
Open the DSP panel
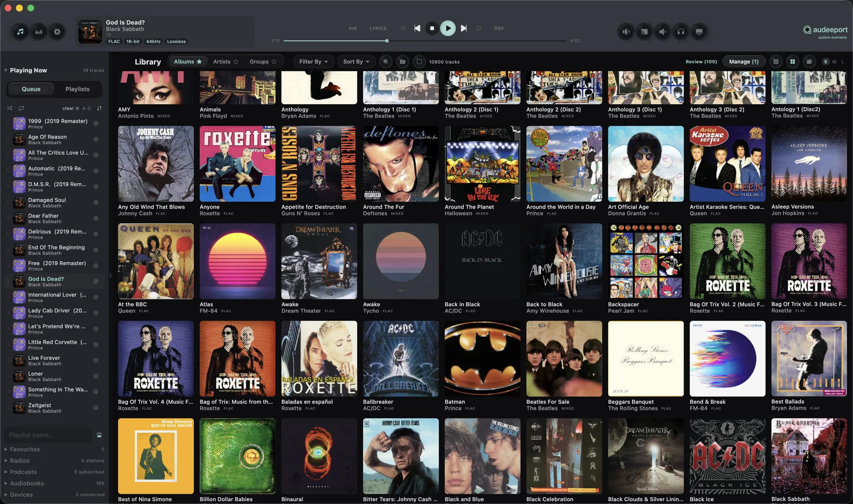coord(499,29)
